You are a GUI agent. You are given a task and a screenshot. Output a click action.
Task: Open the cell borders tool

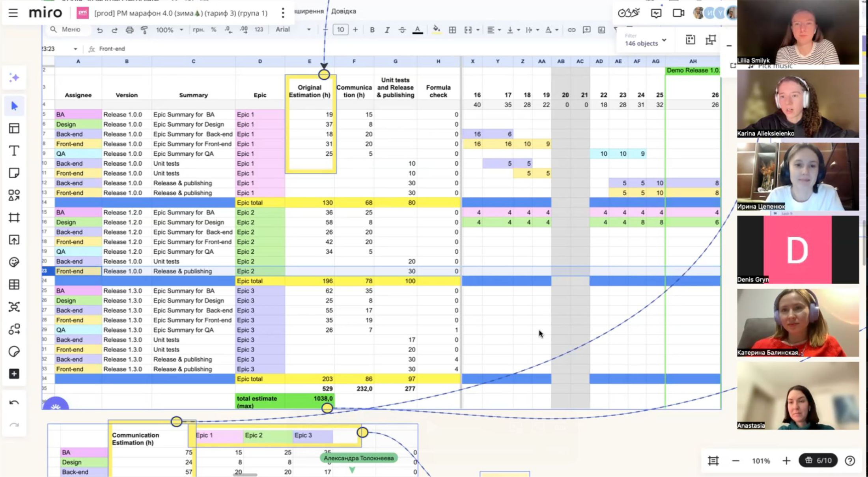pos(452,30)
